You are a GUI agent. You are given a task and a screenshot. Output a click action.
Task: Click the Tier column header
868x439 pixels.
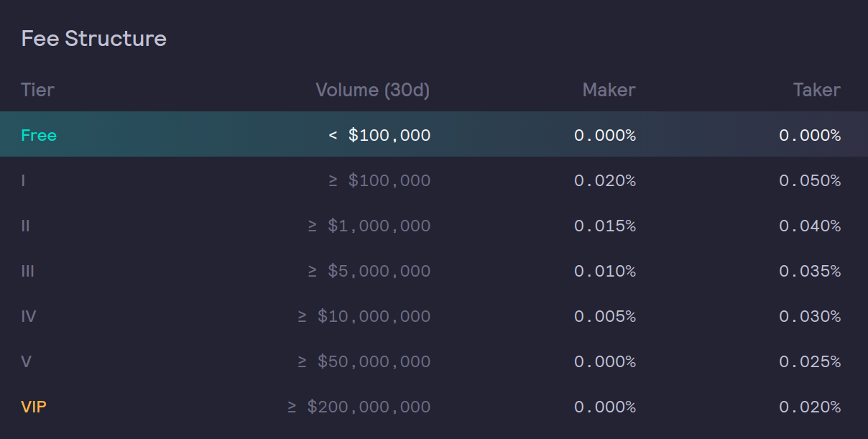(37, 90)
